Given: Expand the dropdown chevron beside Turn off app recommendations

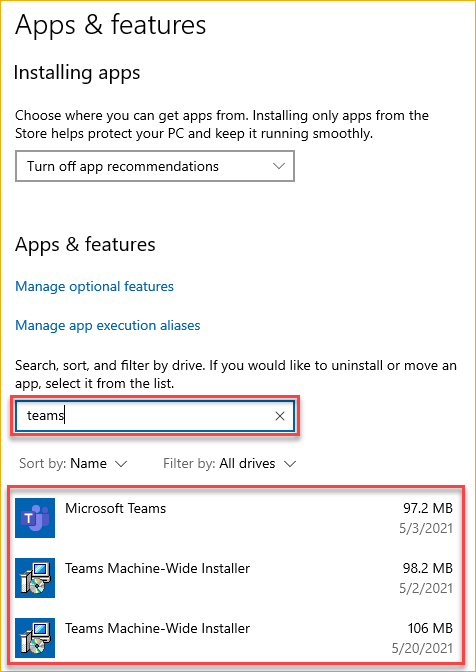Looking at the screenshot, I should 279,166.
